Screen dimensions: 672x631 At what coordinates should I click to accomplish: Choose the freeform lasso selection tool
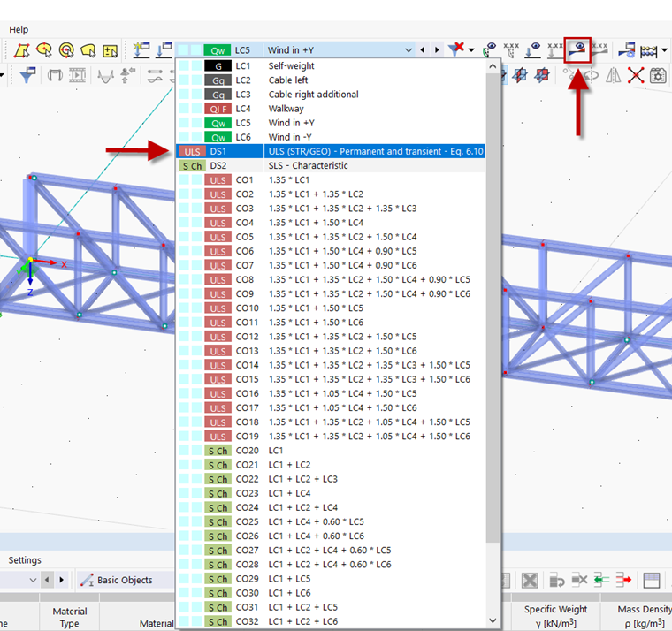[x=88, y=50]
